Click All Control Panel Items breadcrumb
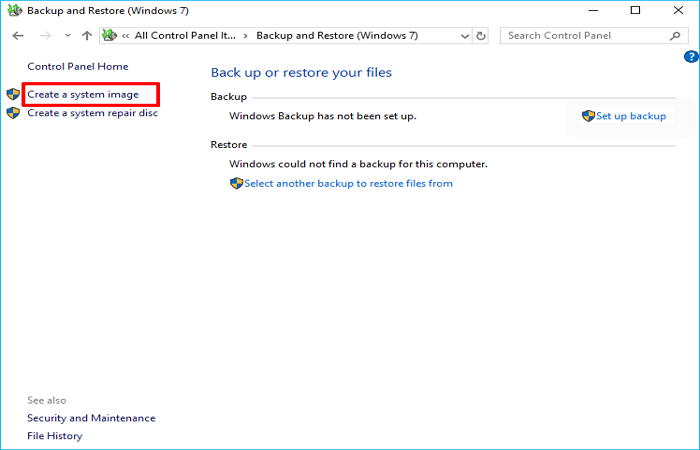This screenshot has width=700, height=450. 185,36
